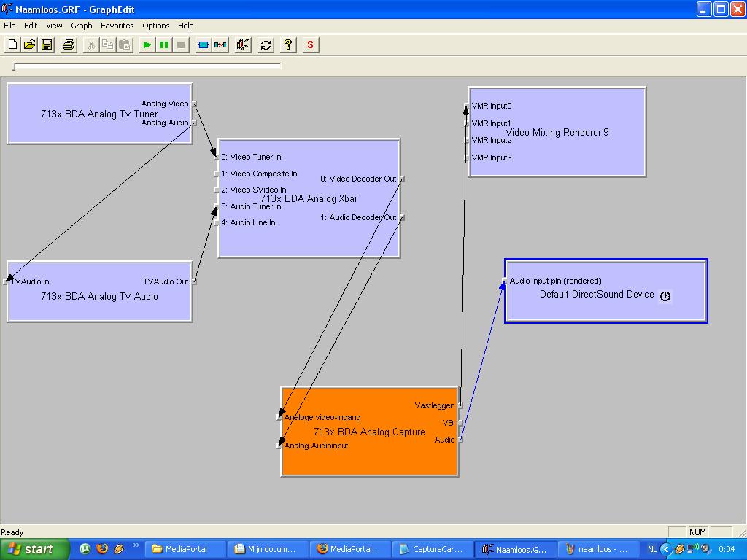The height and width of the screenshot is (560, 747).
Task: Click the yellow question mark Help icon
Action: point(288,45)
